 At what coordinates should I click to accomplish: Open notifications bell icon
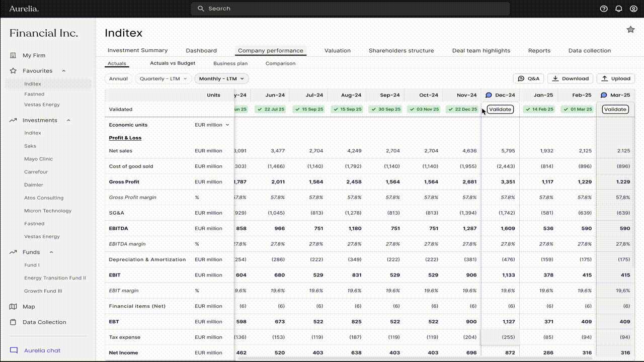(x=619, y=9)
